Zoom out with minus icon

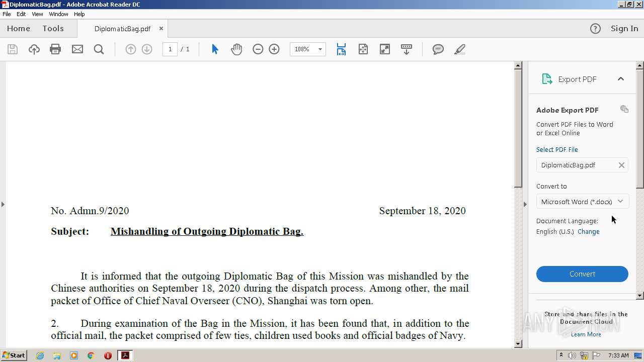(258, 49)
